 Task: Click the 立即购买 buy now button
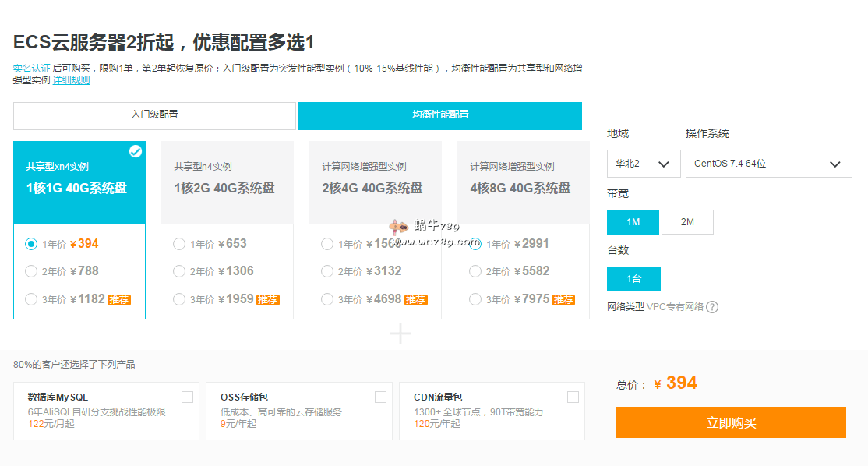pos(731,423)
